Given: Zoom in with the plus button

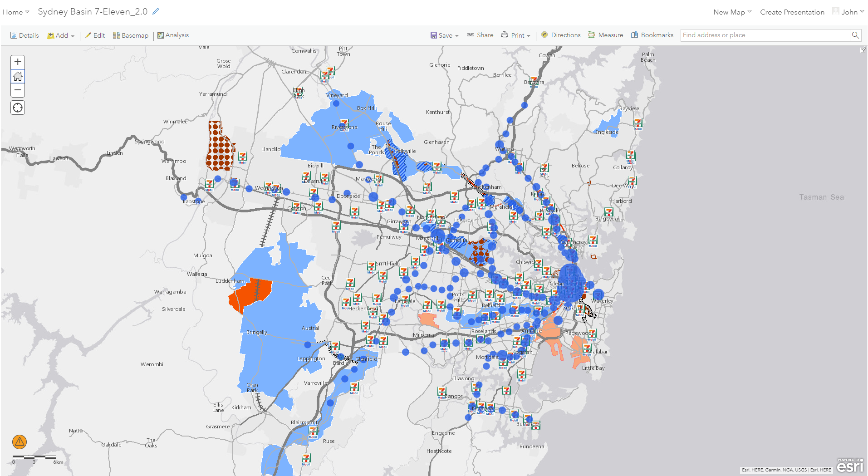Looking at the screenshot, I should [x=18, y=62].
